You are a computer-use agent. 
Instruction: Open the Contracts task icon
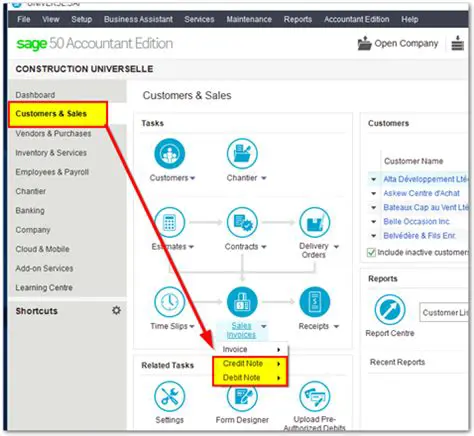pyautogui.click(x=242, y=222)
